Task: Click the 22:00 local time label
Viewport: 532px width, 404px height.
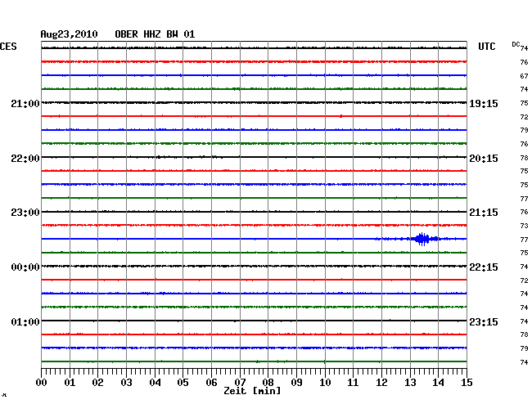Action: click(x=25, y=159)
